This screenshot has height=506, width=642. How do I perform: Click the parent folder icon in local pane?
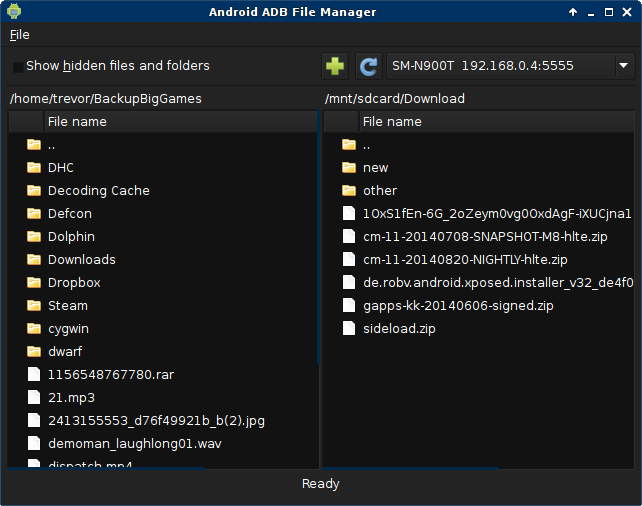tap(34, 145)
